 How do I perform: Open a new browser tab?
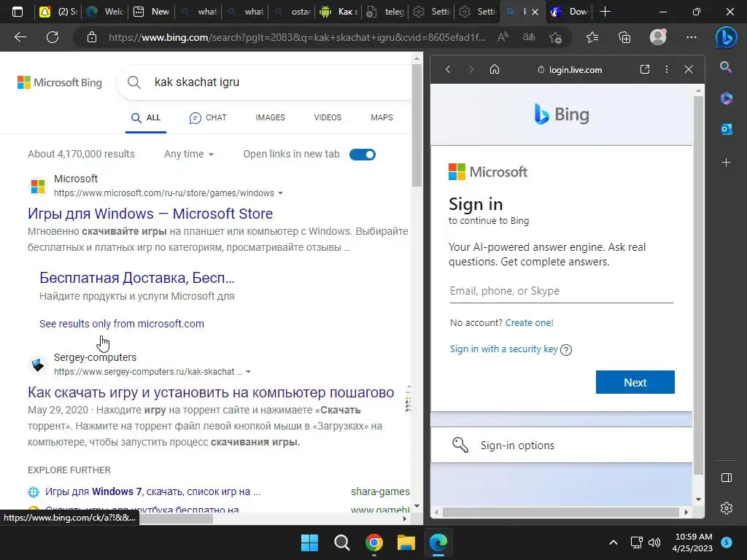tap(605, 12)
